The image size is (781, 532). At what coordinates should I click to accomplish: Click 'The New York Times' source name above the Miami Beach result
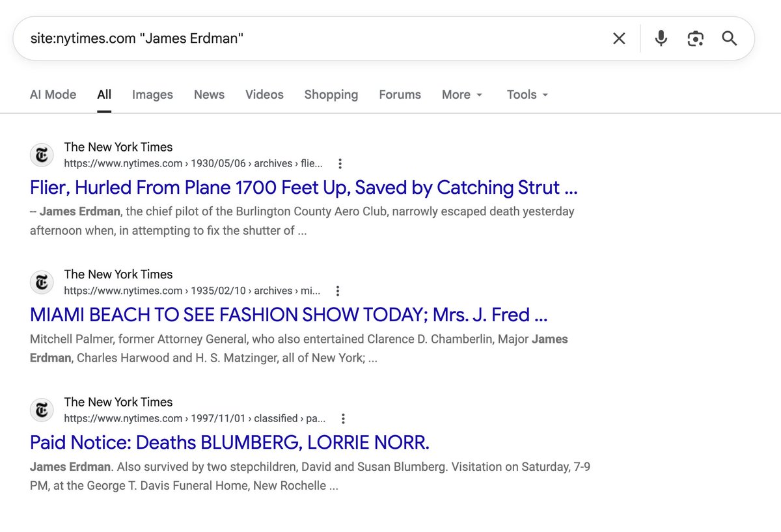118,274
